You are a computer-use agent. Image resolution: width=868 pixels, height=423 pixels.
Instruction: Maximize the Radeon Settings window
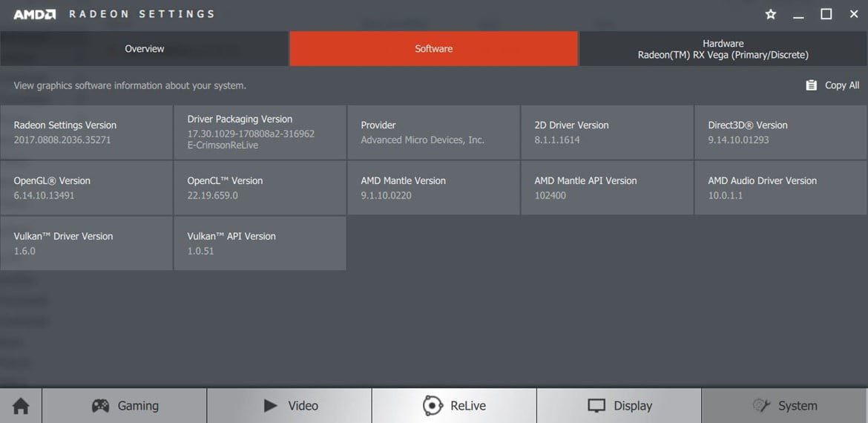point(826,14)
